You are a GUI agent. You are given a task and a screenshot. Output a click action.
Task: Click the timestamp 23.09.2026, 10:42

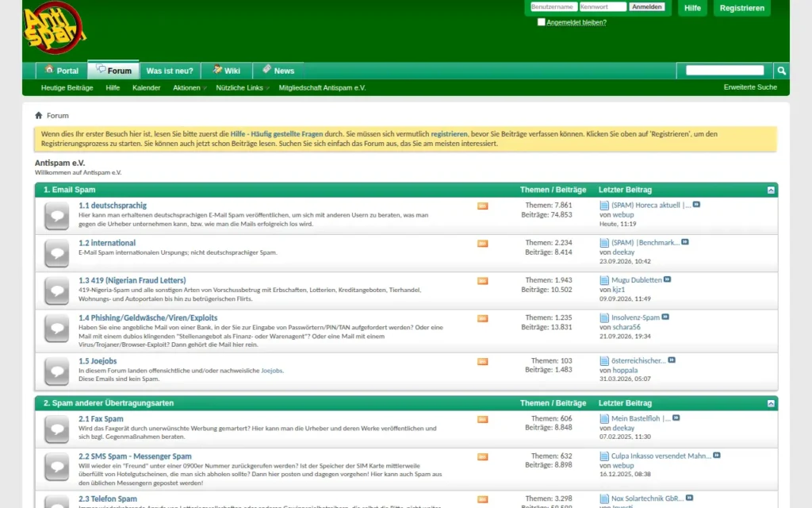(625, 261)
